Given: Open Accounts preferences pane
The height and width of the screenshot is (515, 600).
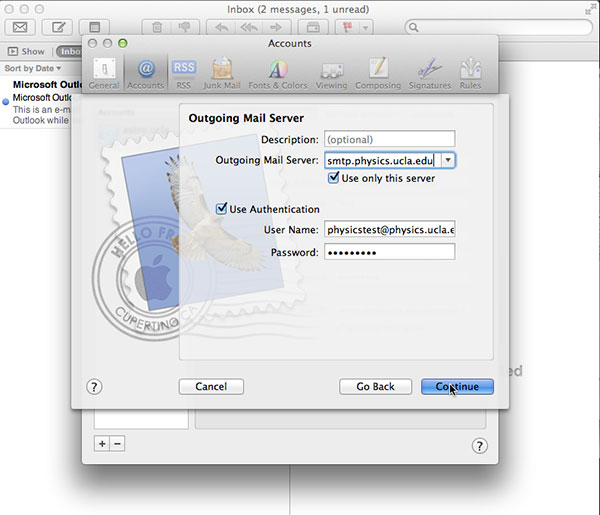Looking at the screenshot, I should tap(146, 74).
